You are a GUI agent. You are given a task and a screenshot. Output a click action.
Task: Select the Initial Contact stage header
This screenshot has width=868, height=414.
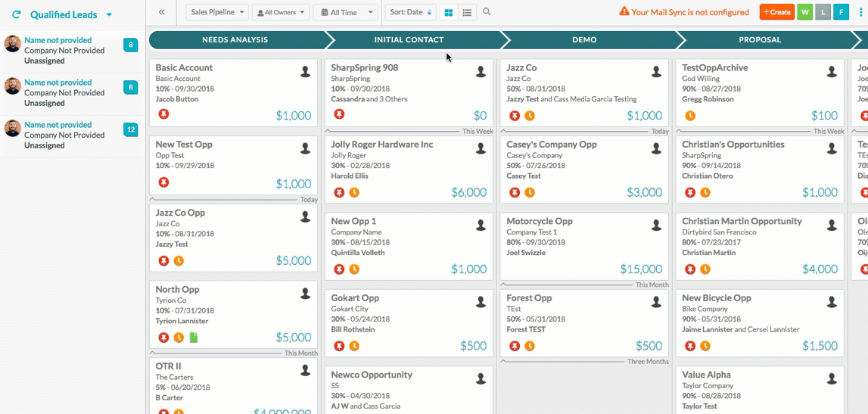(409, 39)
